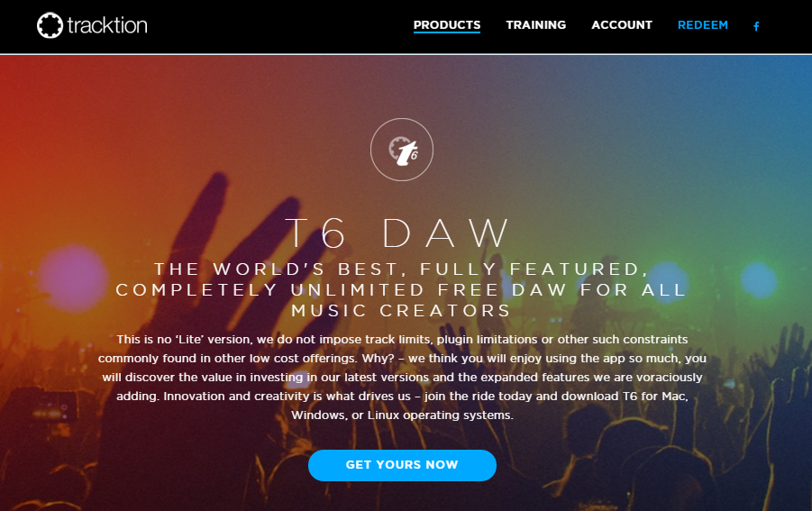
Task: Click the 'Windows, or Linux operating systems' text line
Action: pos(402,415)
